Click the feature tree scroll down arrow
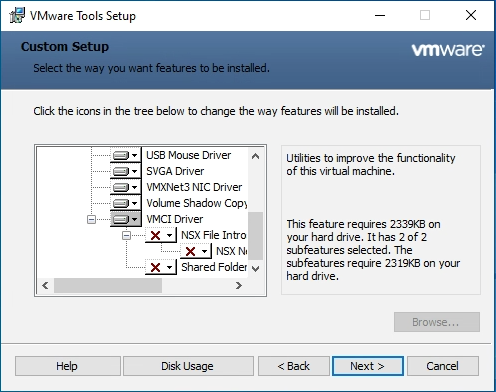Screen dimensions: 496x392 point(256,269)
